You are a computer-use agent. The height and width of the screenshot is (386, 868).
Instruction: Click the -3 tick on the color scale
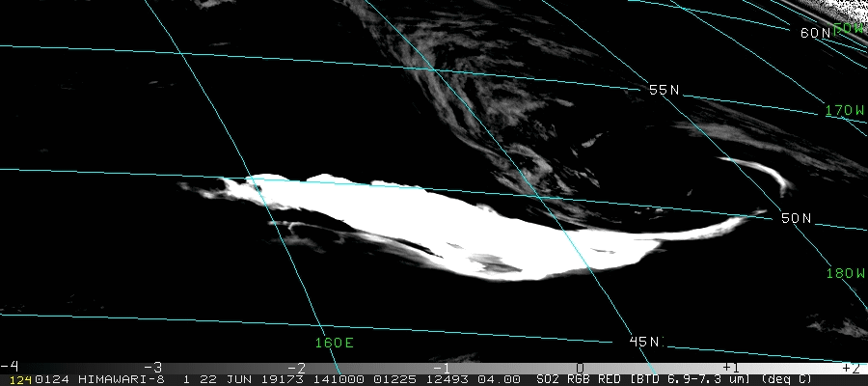(151, 367)
